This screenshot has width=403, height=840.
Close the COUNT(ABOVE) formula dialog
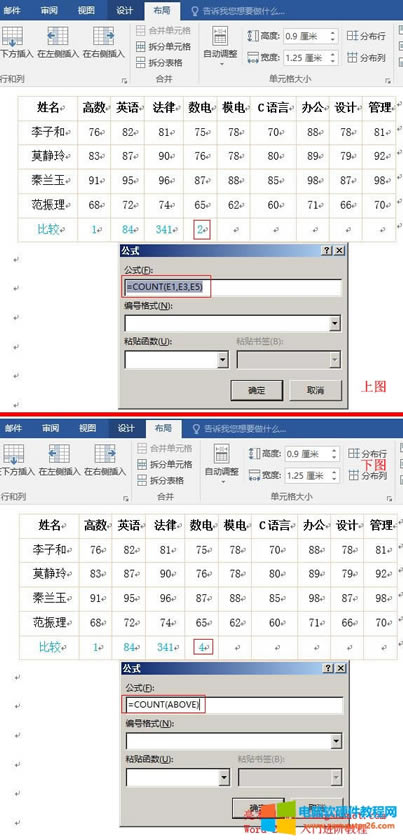tap(340, 669)
